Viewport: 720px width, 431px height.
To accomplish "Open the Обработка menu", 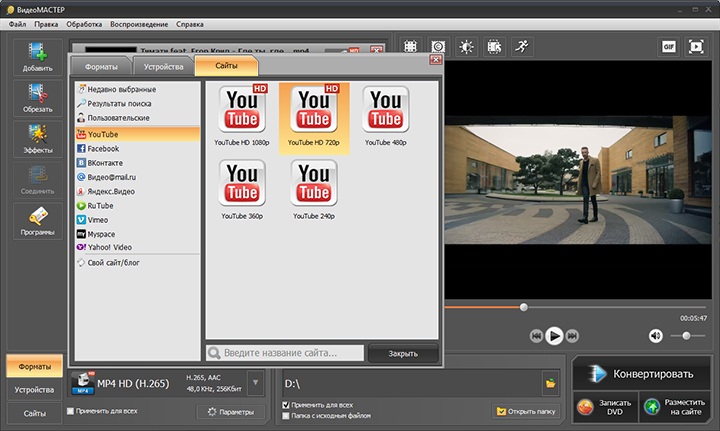I will coord(84,24).
